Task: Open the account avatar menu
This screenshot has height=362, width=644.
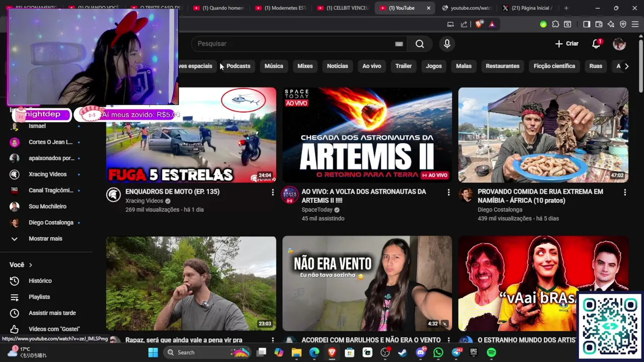Action: pos(619,44)
